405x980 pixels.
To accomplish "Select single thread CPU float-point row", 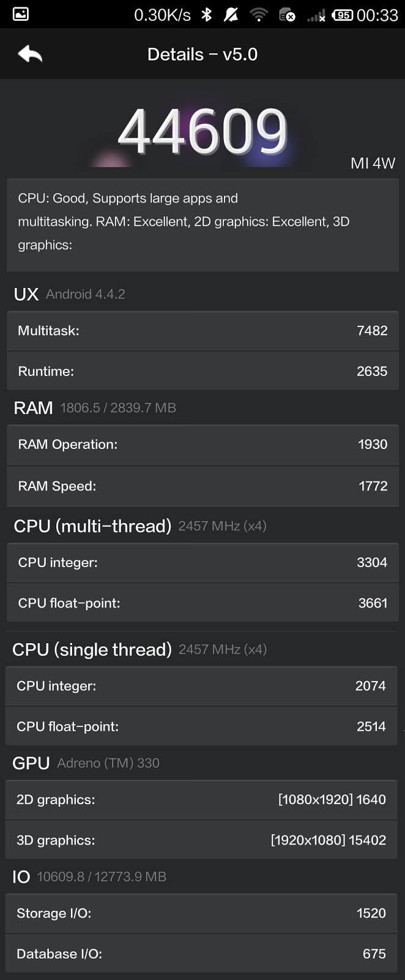I will click(202, 726).
